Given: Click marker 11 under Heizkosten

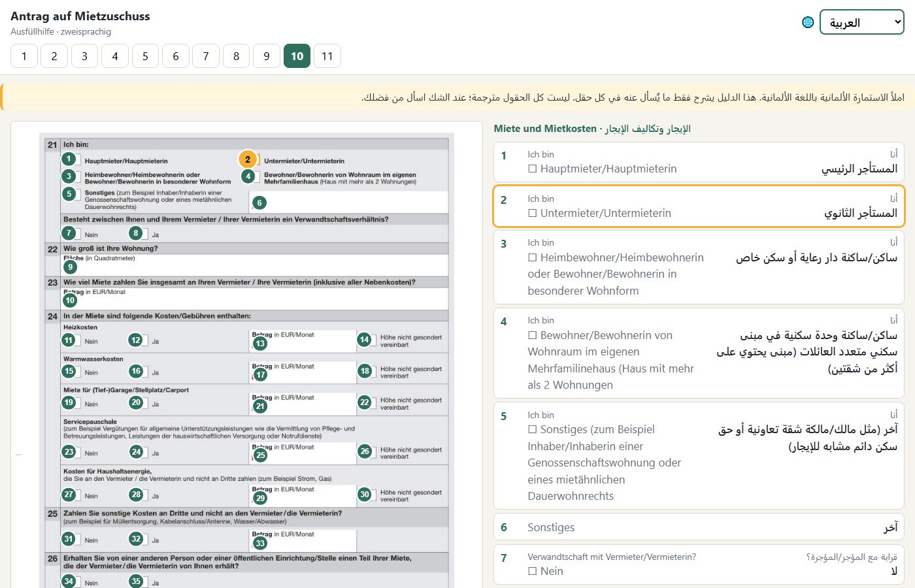Looking at the screenshot, I should point(69,340).
